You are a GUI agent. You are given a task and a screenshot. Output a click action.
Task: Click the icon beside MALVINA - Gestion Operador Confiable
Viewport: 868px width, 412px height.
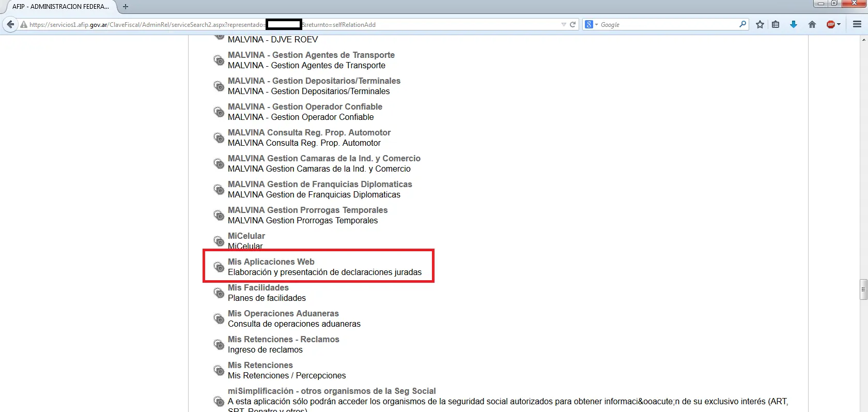(219, 112)
